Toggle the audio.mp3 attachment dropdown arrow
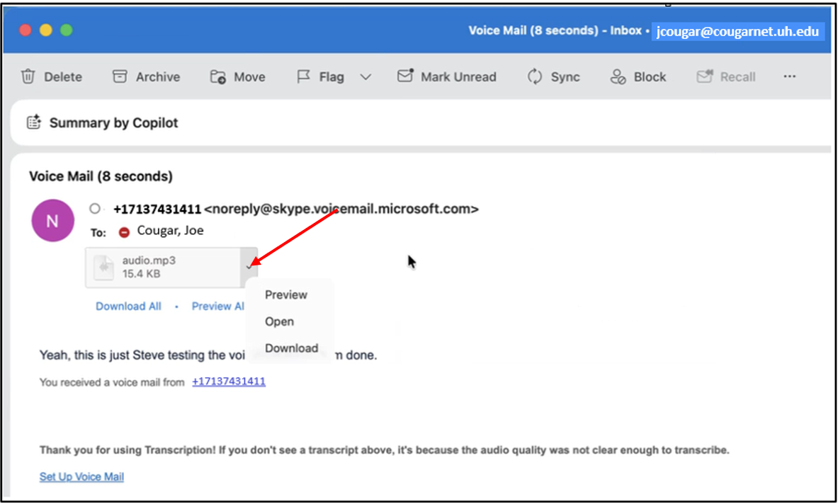The height and width of the screenshot is (504, 838). click(x=249, y=266)
